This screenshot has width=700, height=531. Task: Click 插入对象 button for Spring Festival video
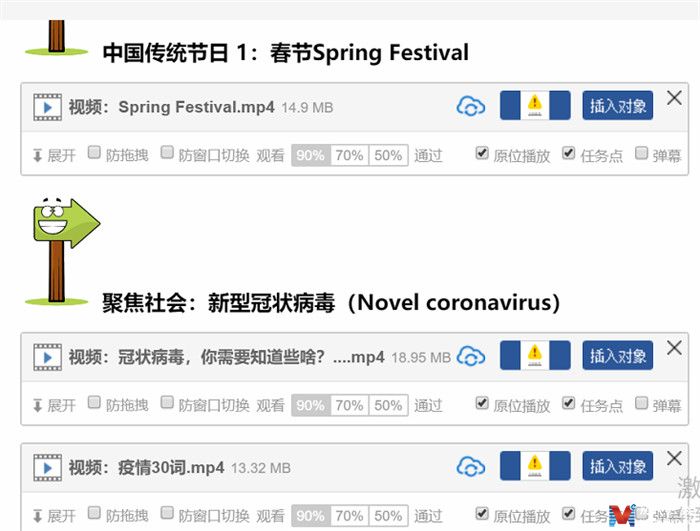click(x=617, y=105)
